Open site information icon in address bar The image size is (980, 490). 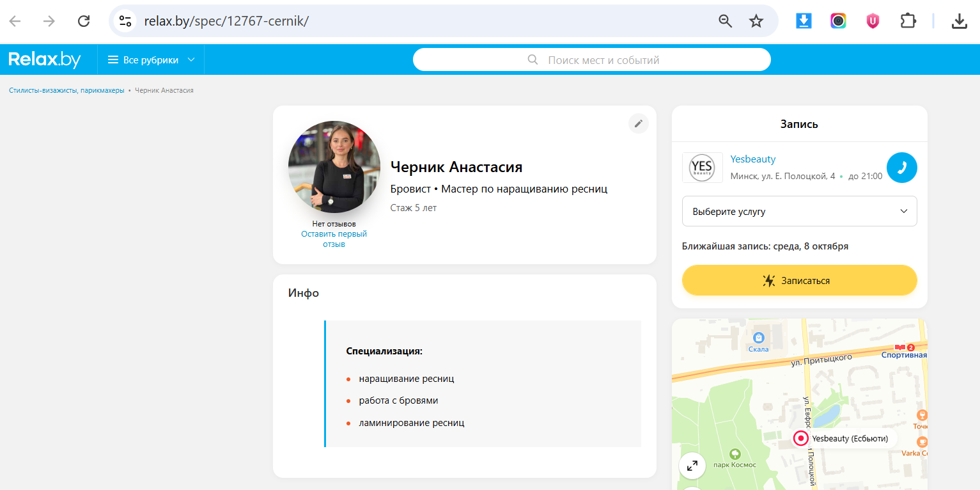125,21
